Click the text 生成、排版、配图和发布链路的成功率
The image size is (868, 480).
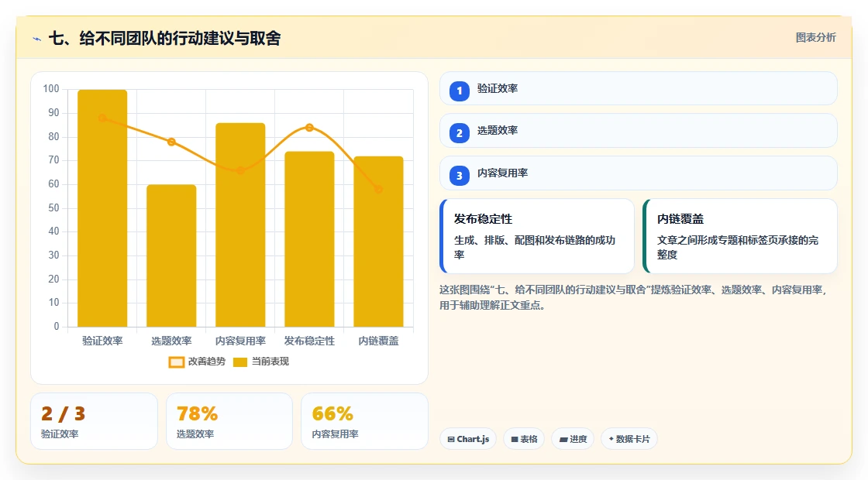click(535, 247)
